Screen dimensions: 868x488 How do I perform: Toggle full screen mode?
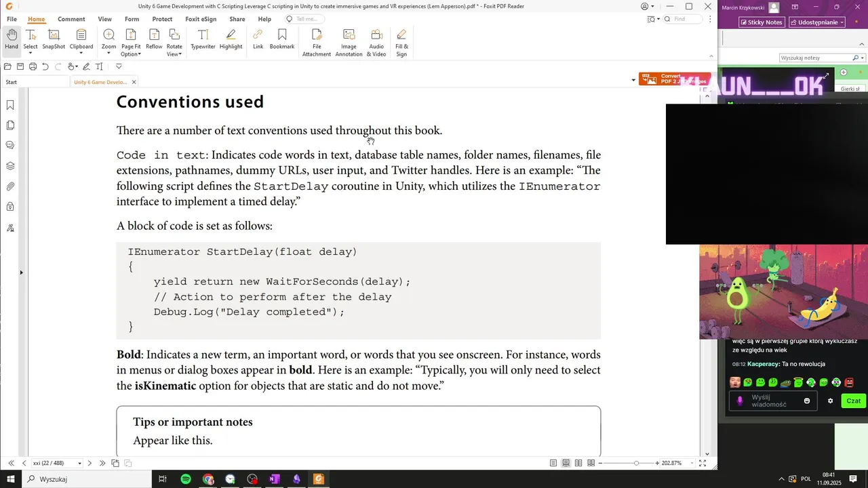[x=703, y=463]
